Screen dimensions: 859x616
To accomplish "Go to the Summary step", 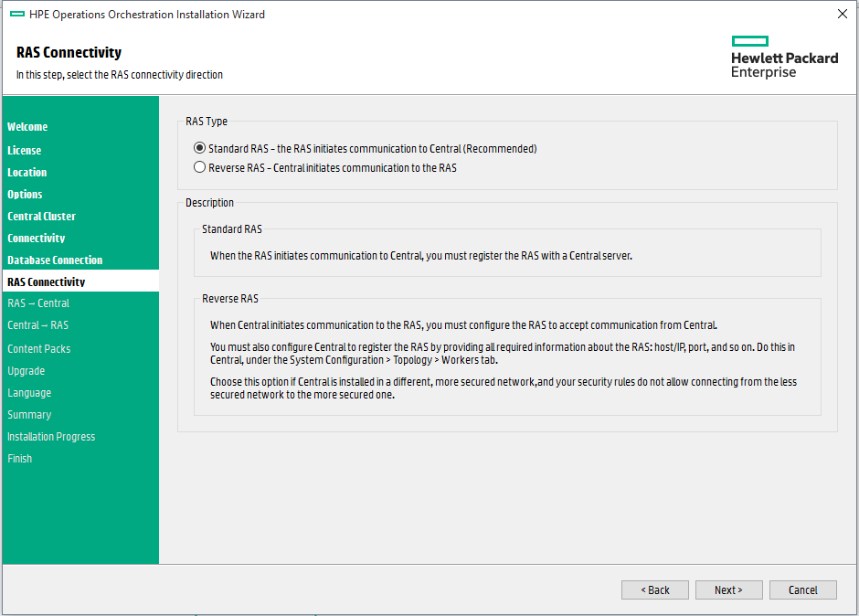I will [29, 414].
